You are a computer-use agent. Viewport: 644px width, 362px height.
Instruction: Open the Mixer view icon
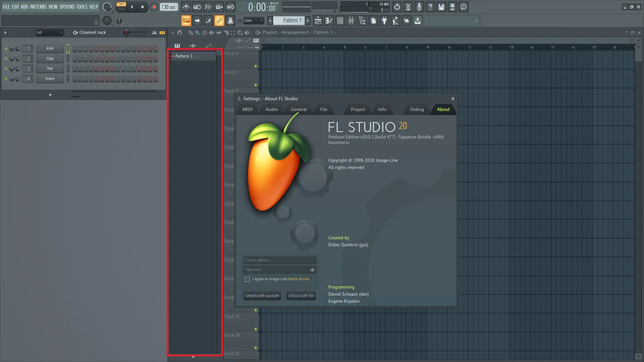click(x=351, y=21)
